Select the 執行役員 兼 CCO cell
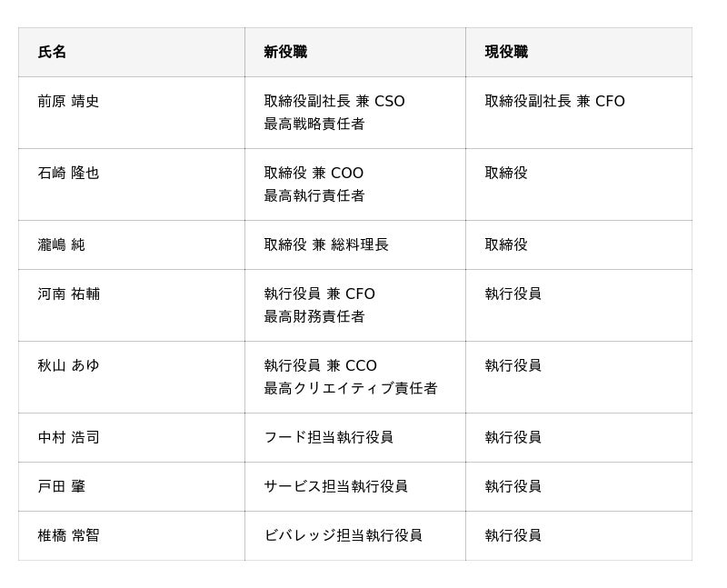 coord(320,366)
